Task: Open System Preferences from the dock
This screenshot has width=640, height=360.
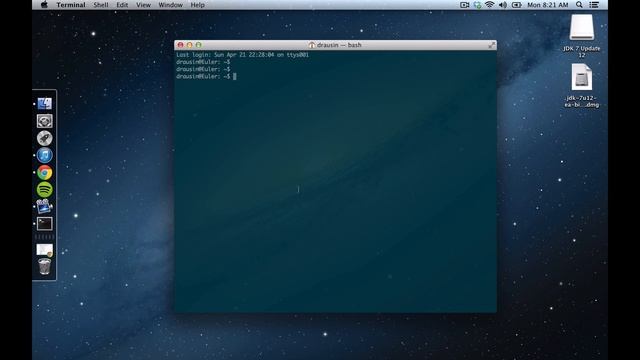Action: click(x=44, y=121)
